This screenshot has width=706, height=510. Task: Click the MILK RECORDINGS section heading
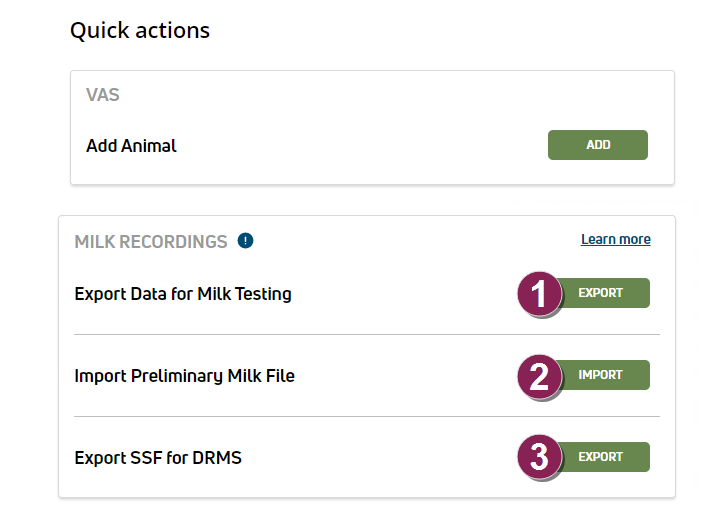click(x=151, y=242)
